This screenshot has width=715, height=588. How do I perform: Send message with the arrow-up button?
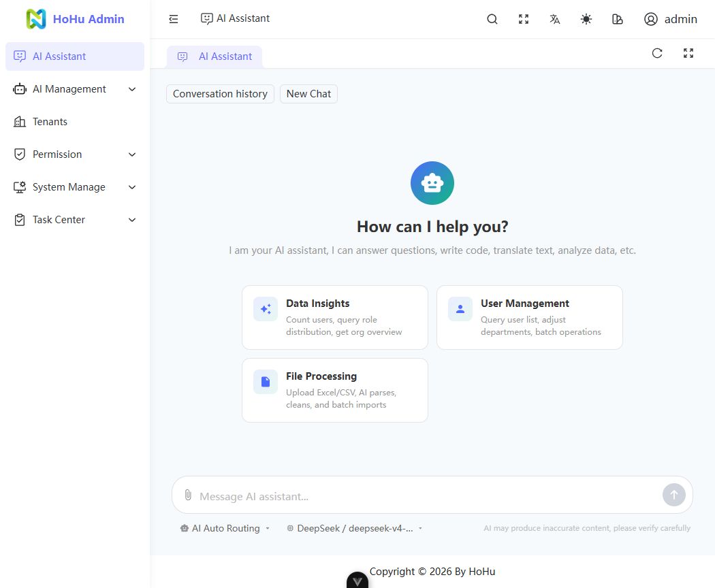tap(674, 495)
